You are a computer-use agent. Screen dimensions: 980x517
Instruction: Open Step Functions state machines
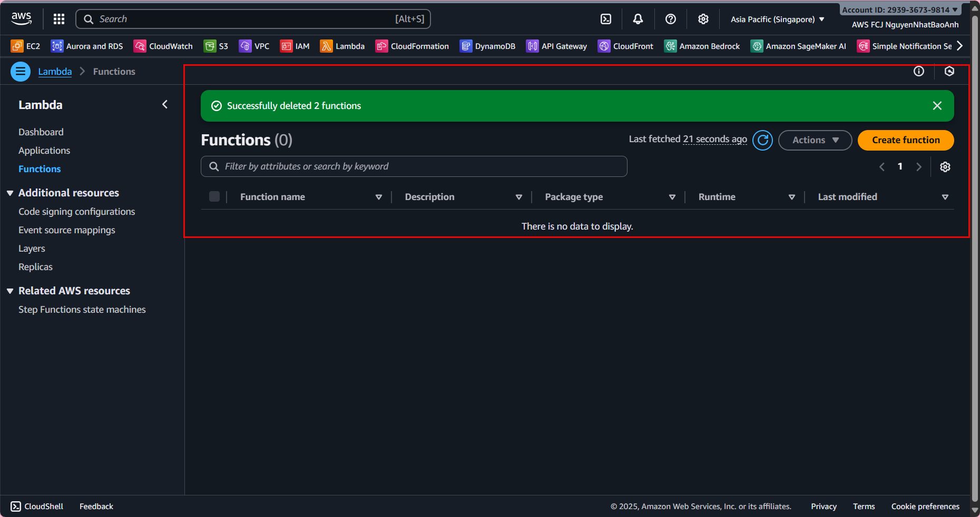82,310
